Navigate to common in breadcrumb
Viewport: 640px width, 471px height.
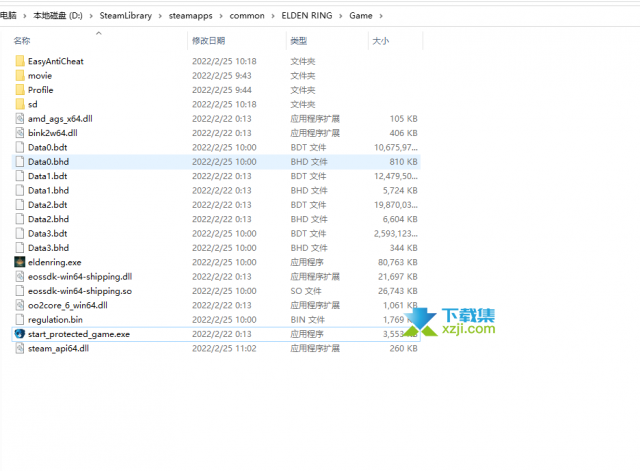pyautogui.click(x=247, y=16)
